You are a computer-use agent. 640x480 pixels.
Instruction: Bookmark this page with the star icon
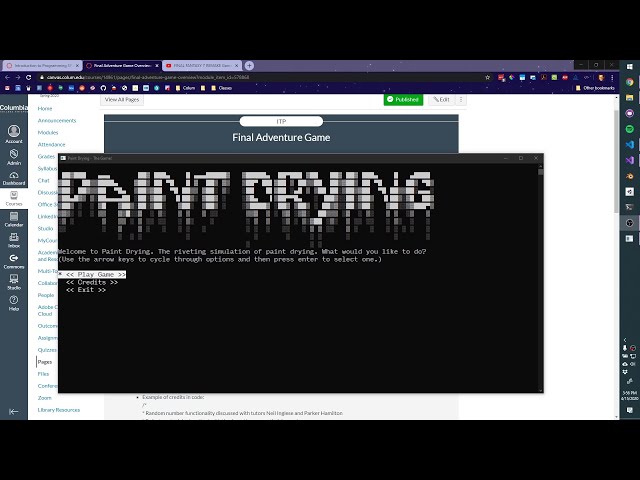(487, 77)
